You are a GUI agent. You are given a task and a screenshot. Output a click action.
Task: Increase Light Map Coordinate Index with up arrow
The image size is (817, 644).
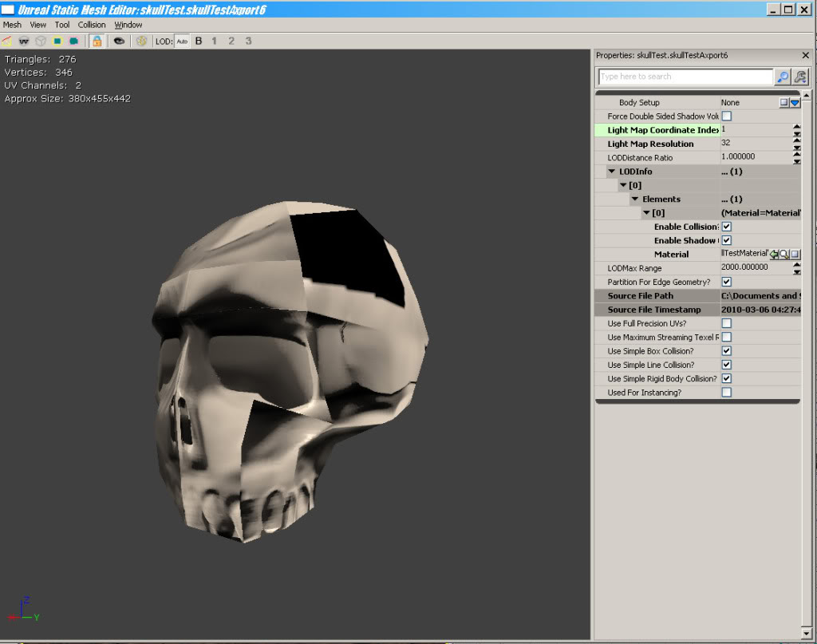click(797, 127)
